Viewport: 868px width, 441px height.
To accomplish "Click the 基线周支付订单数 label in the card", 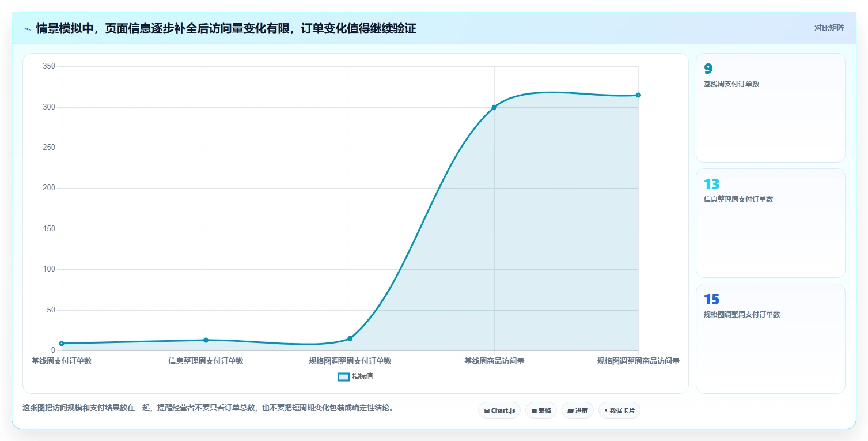I will [x=731, y=84].
